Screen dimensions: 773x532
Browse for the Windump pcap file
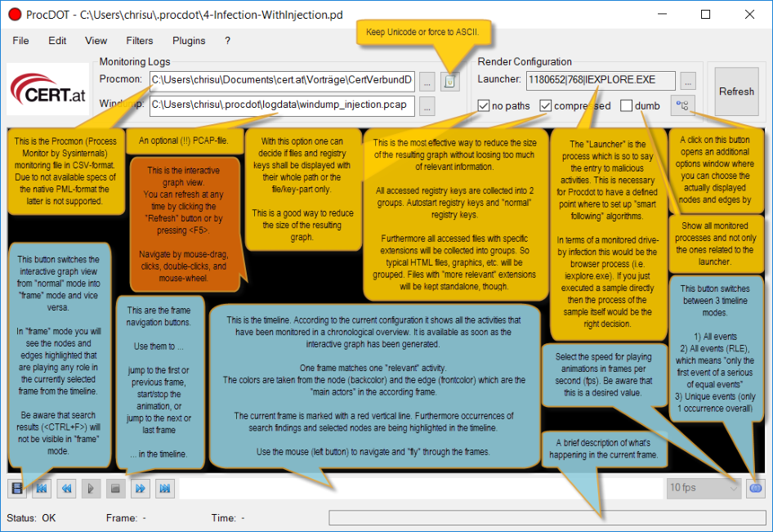[x=427, y=105]
